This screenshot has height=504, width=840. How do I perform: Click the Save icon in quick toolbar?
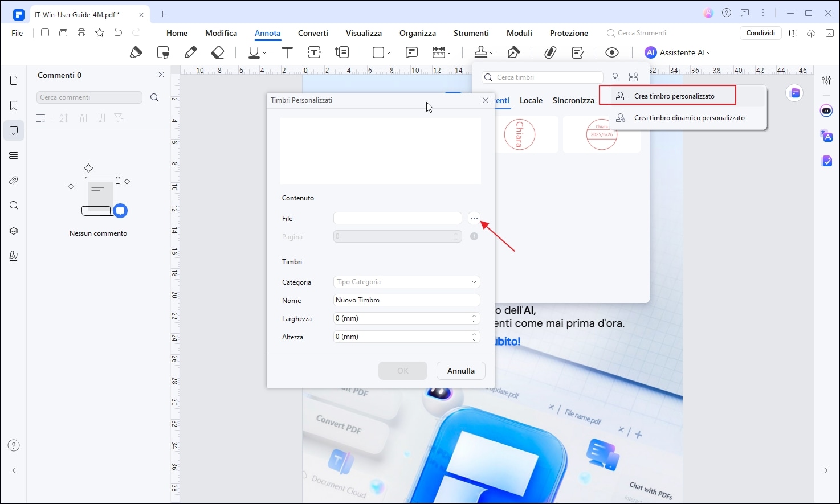(45, 32)
